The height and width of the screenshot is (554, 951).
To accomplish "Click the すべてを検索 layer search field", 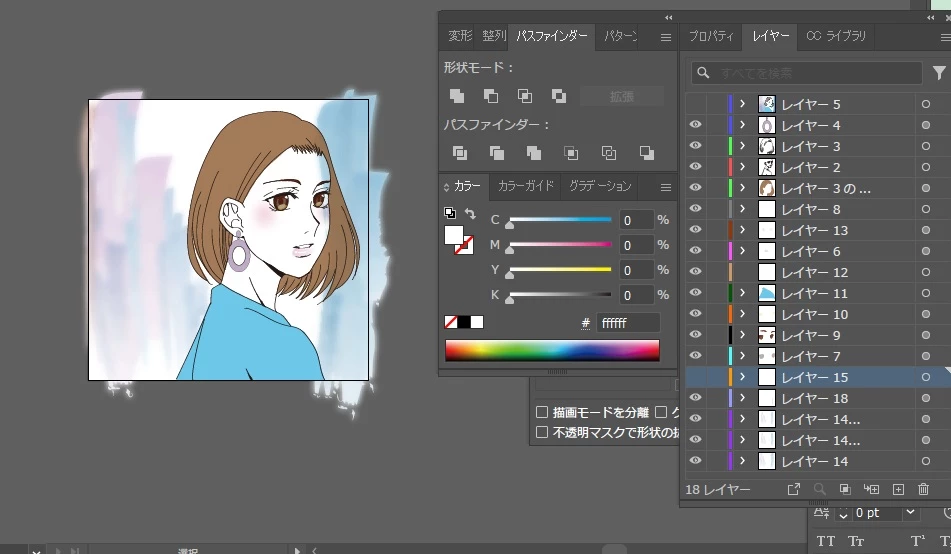I will tap(807, 73).
